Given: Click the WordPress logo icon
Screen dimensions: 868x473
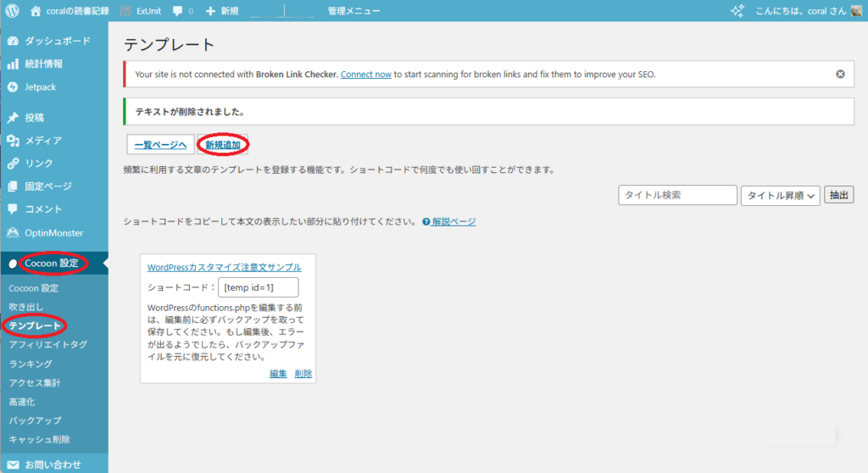Looking at the screenshot, I should point(12,11).
